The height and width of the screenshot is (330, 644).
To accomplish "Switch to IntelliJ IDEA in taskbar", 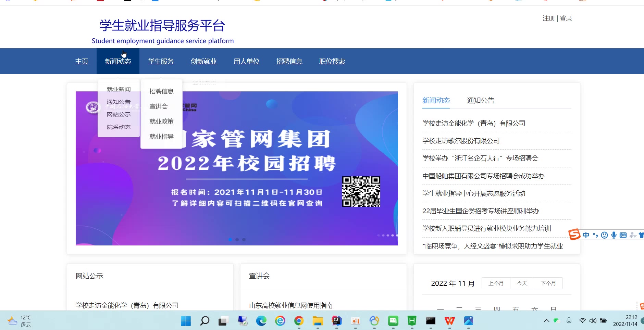I will click(336, 321).
